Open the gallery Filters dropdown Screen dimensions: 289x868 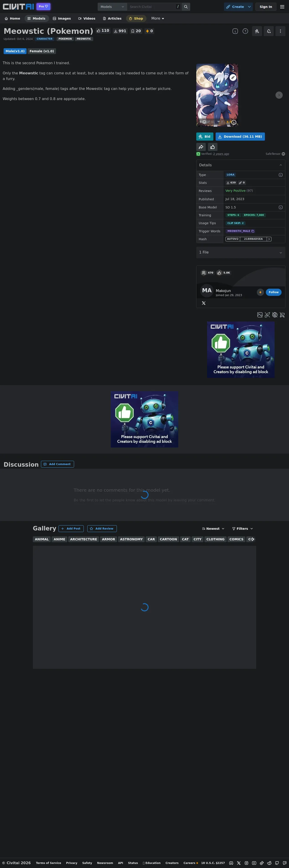243,529
